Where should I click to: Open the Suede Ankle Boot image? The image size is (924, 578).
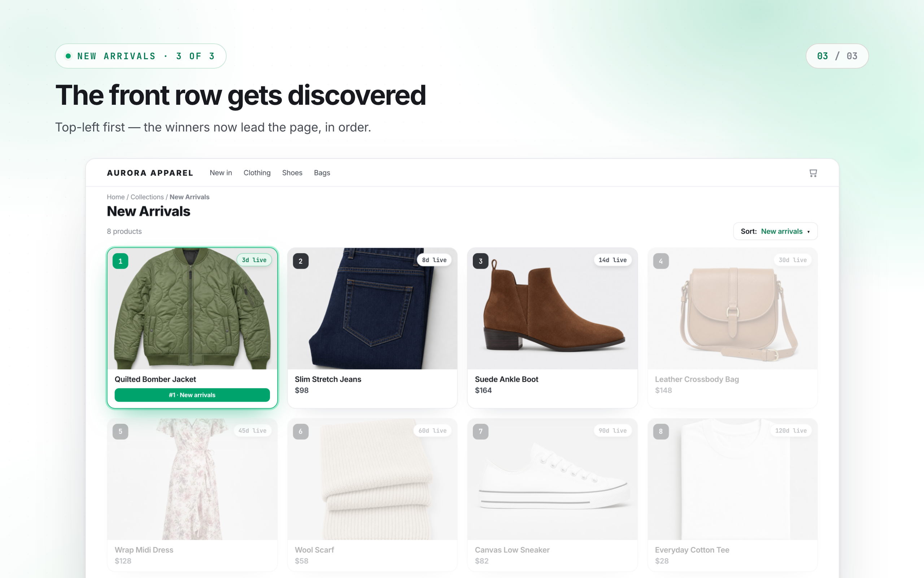(553, 309)
